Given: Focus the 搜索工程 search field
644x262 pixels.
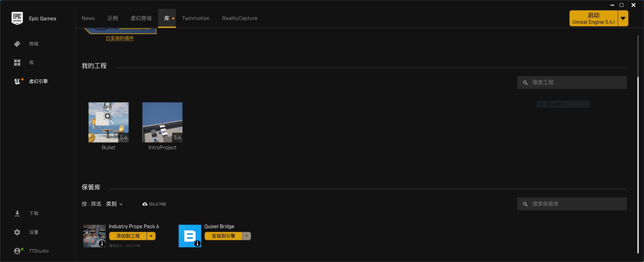Looking at the screenshot, I should (x=572, y=83).
